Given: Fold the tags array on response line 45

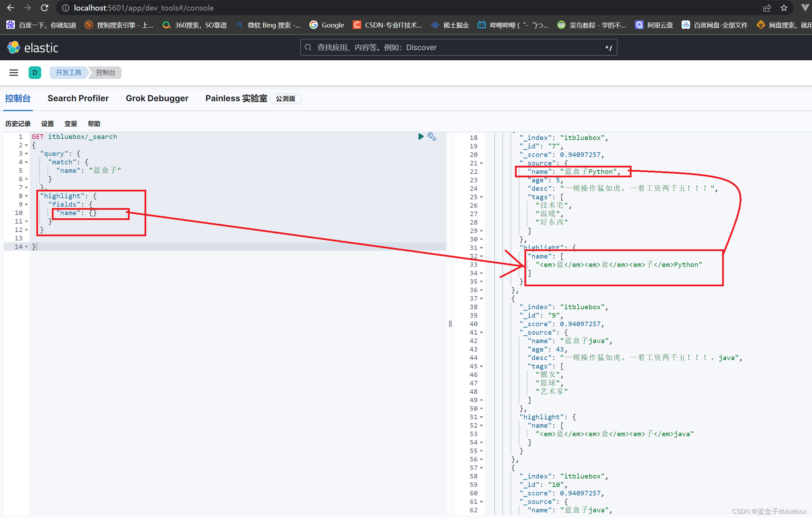Looking at the screenshot, I should point(481,366).
